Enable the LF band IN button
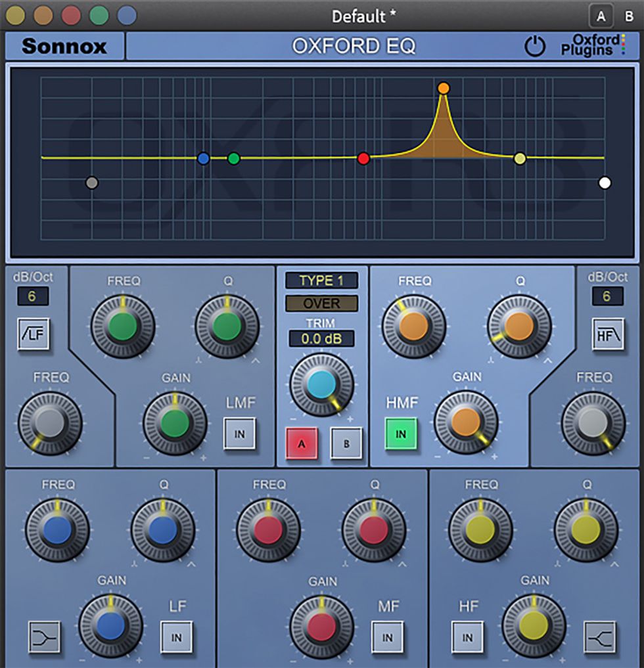Image resolution: width=644 pixels, height=668 pixels. [x=177, y=637]
